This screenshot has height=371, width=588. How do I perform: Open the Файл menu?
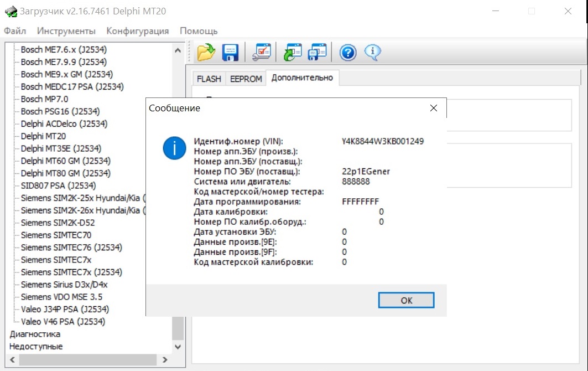(15, 31)
